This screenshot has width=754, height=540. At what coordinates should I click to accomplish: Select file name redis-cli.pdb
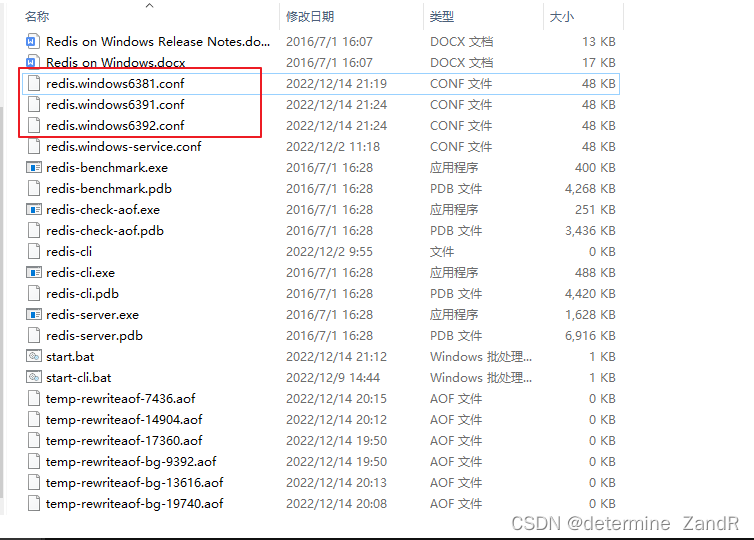[82, 294]
